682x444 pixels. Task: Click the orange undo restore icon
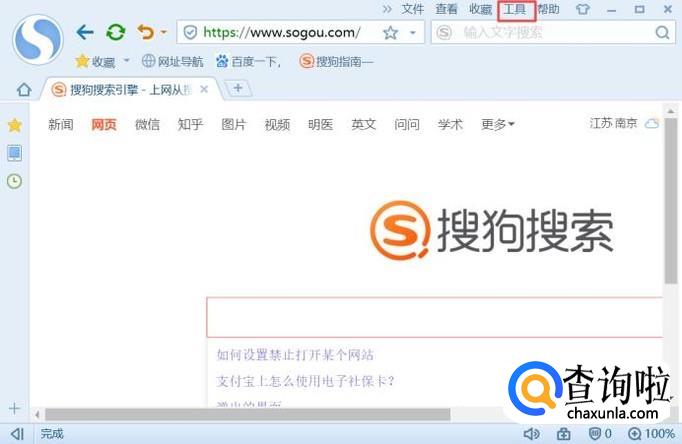tap(146, 32)
